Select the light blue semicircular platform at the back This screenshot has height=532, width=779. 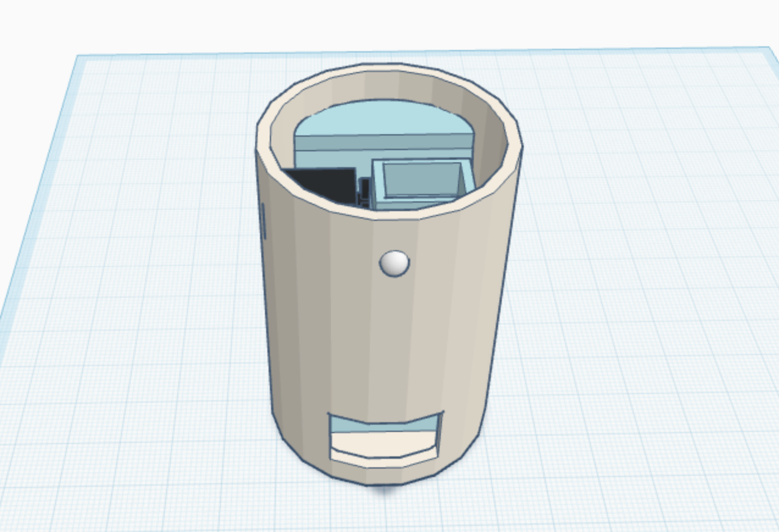click(x=383, y=119)
